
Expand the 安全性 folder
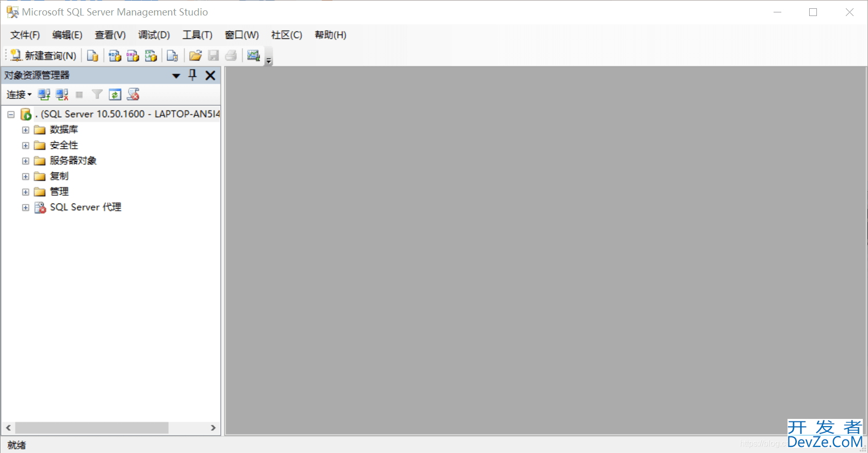pos(25,145)
